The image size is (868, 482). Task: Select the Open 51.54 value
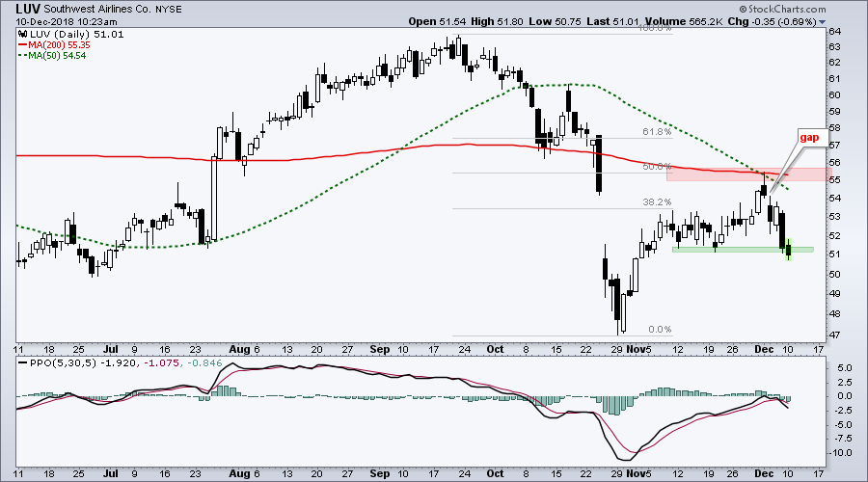[438, 21]
